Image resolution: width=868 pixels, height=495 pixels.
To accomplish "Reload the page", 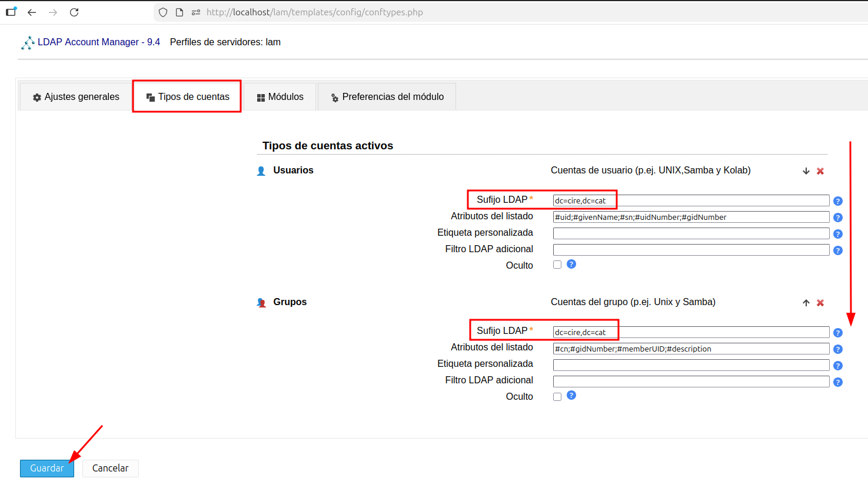I will [73, 11].
